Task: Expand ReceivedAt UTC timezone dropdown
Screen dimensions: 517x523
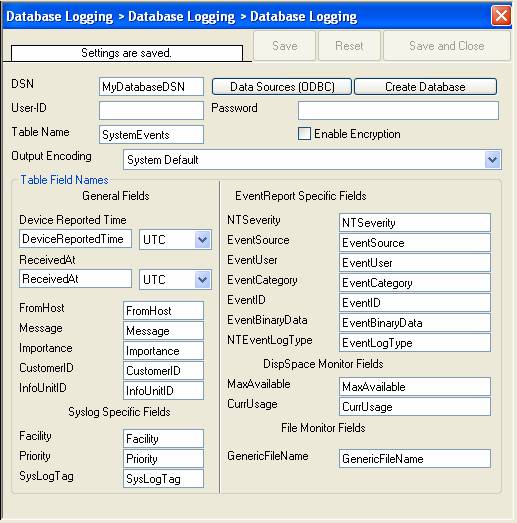Action: click(203, 280)
